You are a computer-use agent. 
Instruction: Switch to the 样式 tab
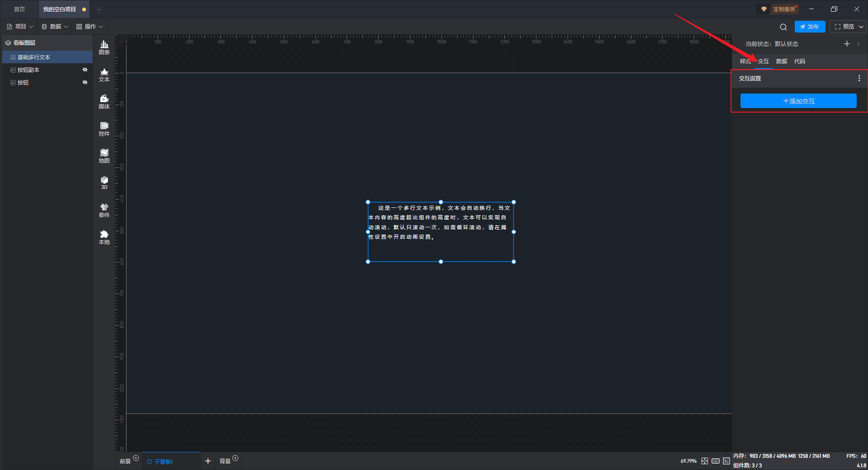pyautogui.click(x=745, y=61)
